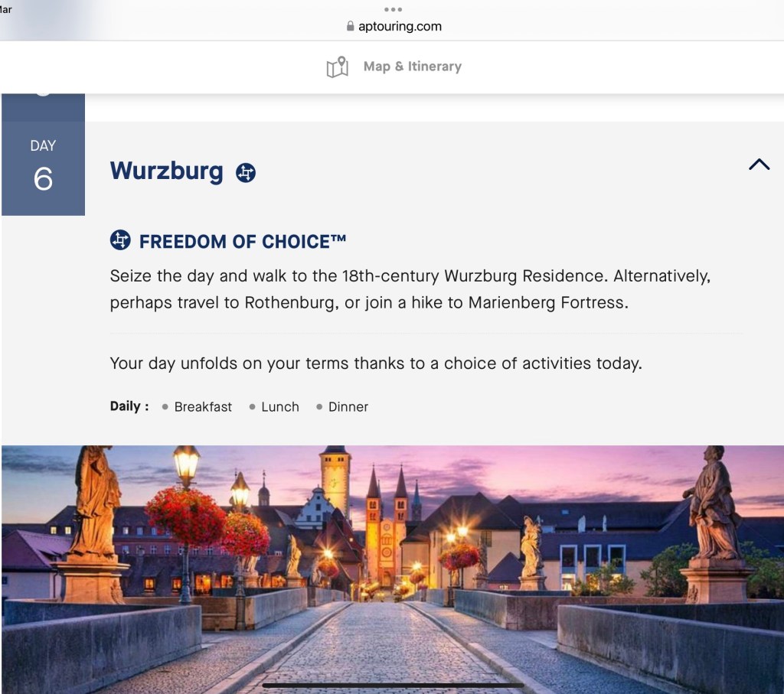Collapse the Day 6 section with the chevron

click(x=759, y=165)
